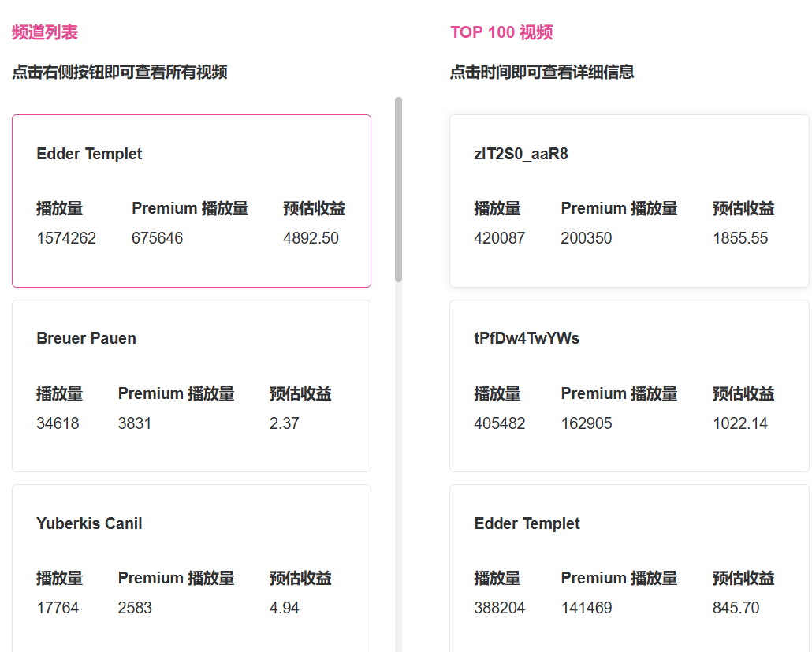
Task: Open the Breuer Pauen channel card
Action: [x=86, y=338]
